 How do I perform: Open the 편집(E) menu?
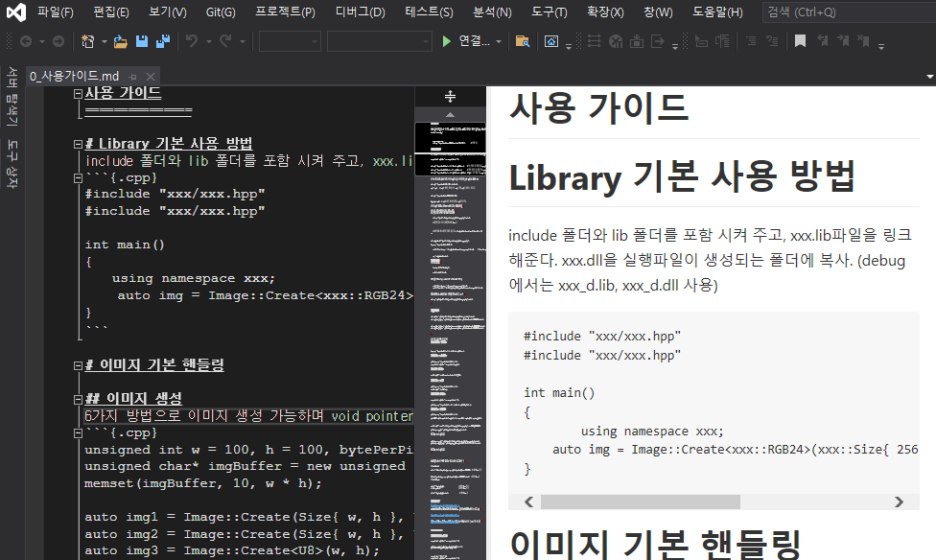(111, 12)
